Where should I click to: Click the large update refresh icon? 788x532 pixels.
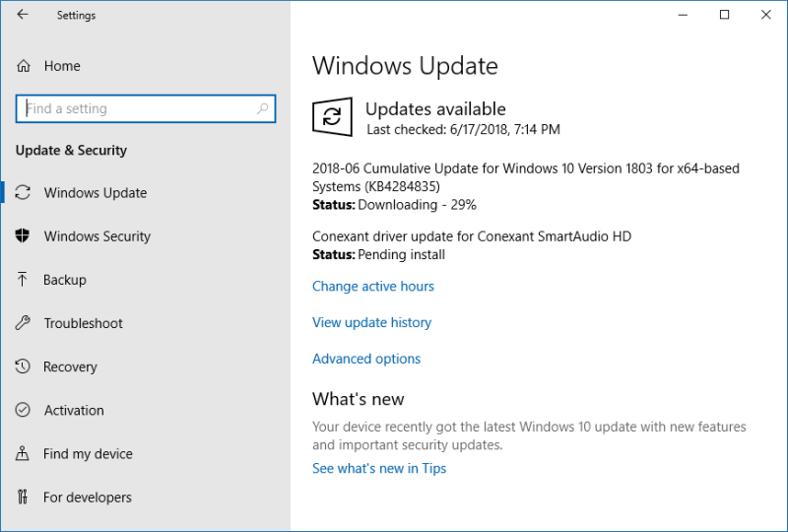point(332,116)
